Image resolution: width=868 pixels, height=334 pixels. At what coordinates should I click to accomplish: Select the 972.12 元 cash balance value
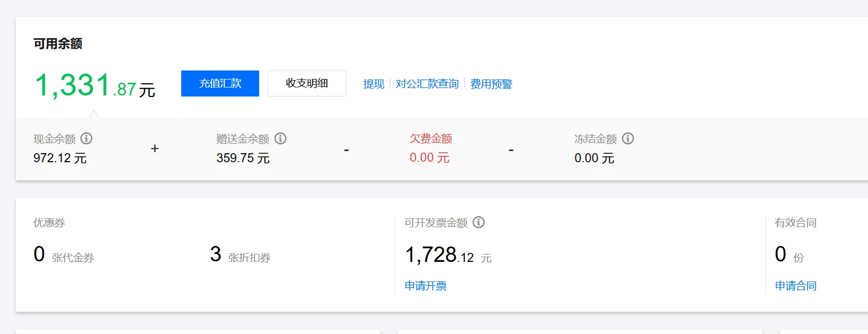(60, 158)
